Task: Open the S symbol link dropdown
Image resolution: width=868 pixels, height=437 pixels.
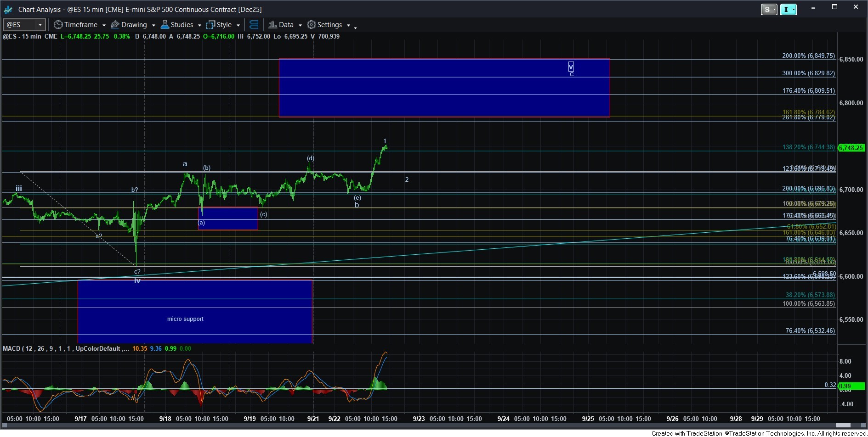Action: pos(769,9)
